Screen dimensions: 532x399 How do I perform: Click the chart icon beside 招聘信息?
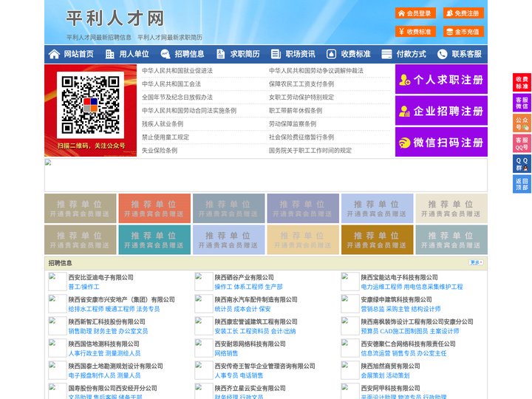tap(166, 54)
